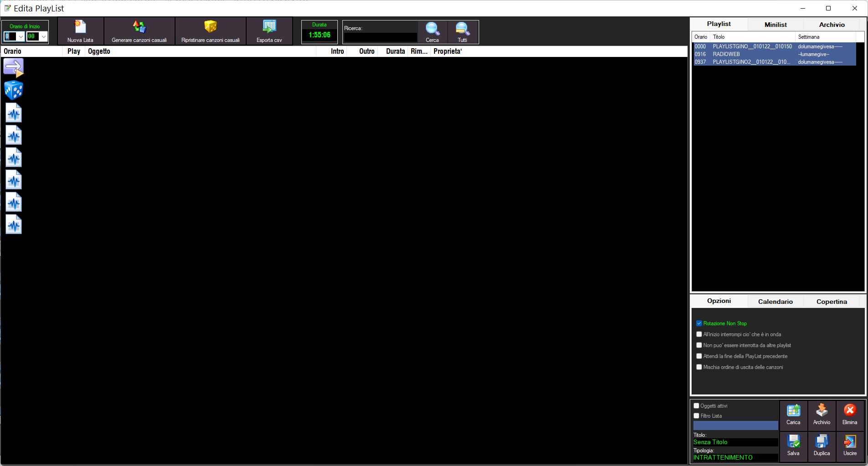868x466 pixels.
Task: Click the Settimana column header
Action: tap(825, 37)
